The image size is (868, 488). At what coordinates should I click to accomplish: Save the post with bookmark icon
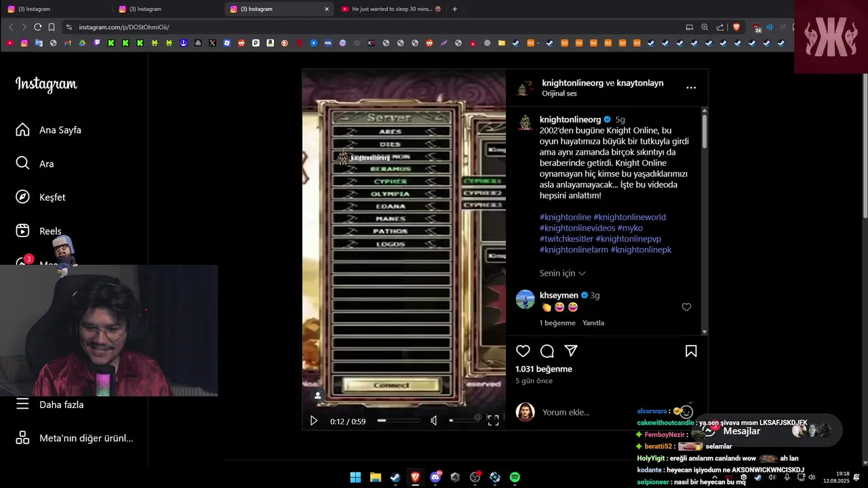(x=691, y=351)
